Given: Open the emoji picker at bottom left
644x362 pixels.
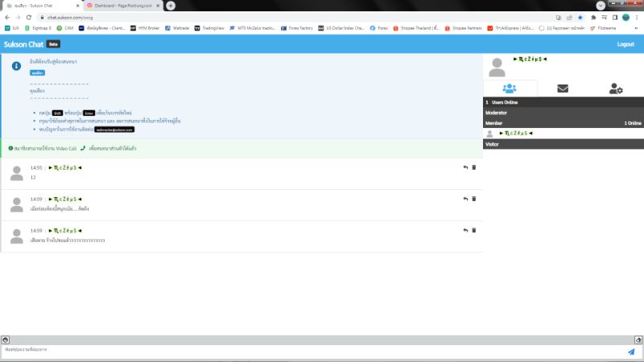Looking at the screenshot, I should coord(6,339).
